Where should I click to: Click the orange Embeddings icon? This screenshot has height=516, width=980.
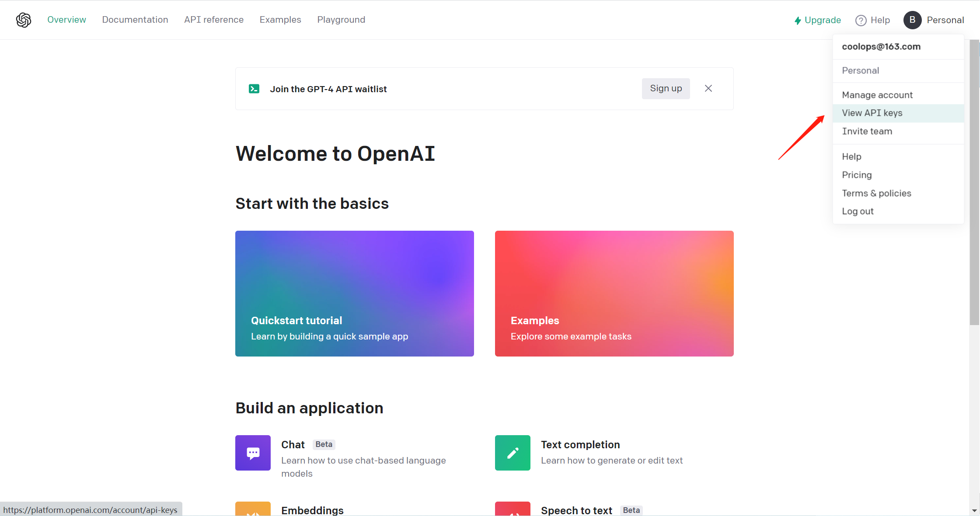click(253, 509)
